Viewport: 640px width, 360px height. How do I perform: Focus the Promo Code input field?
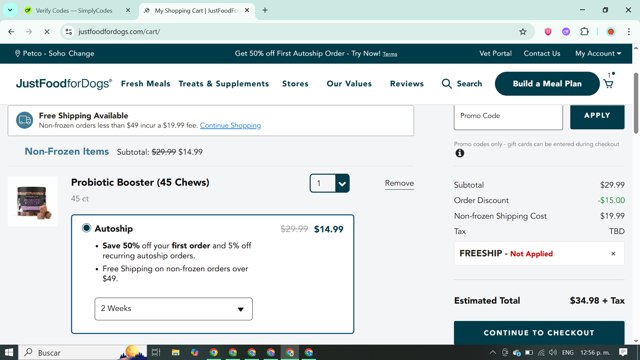tap(508, 117)
